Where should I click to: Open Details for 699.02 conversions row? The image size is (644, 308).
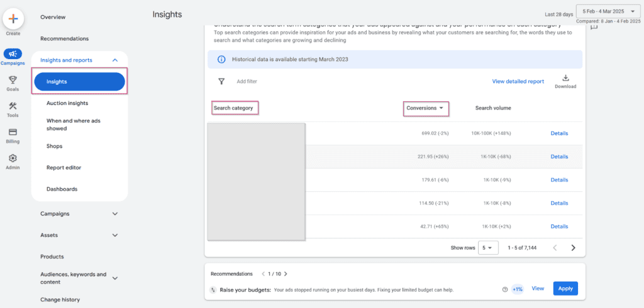pyautogui.click(x=559, y=133)
